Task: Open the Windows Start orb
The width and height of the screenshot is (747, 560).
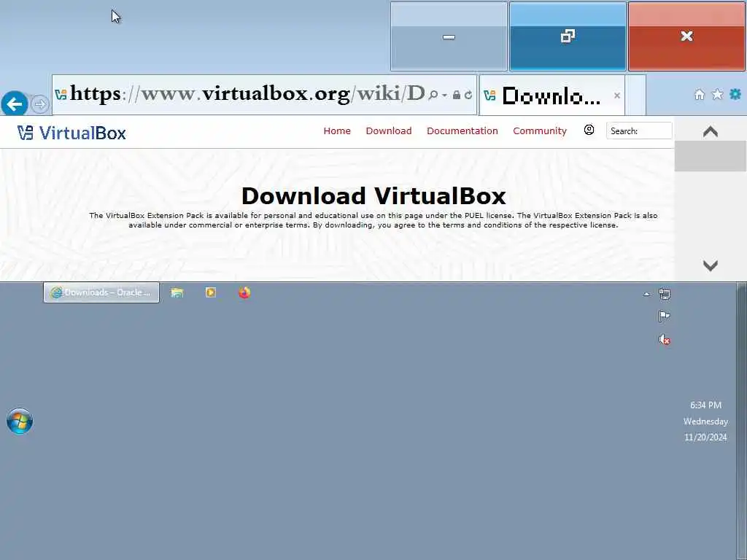Action: 20,421
